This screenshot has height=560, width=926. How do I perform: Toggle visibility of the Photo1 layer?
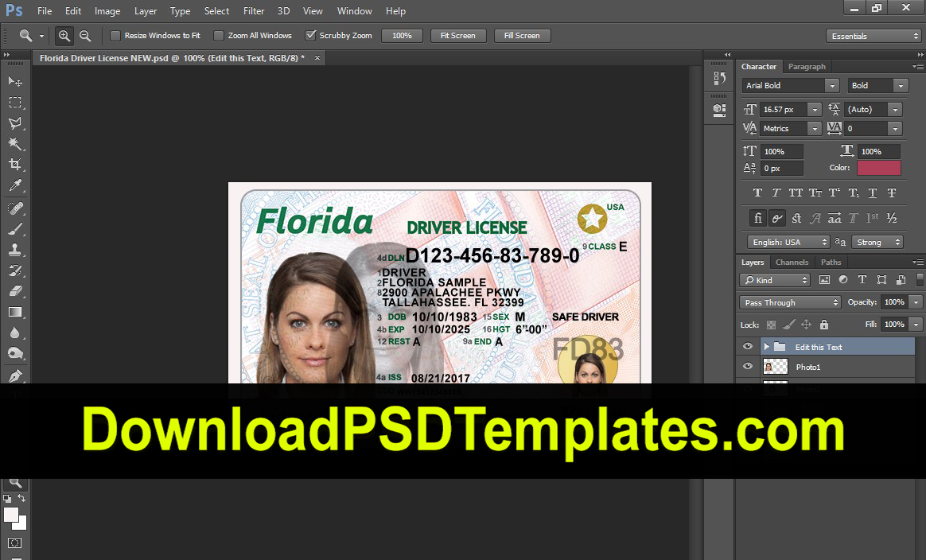point(746,367)
